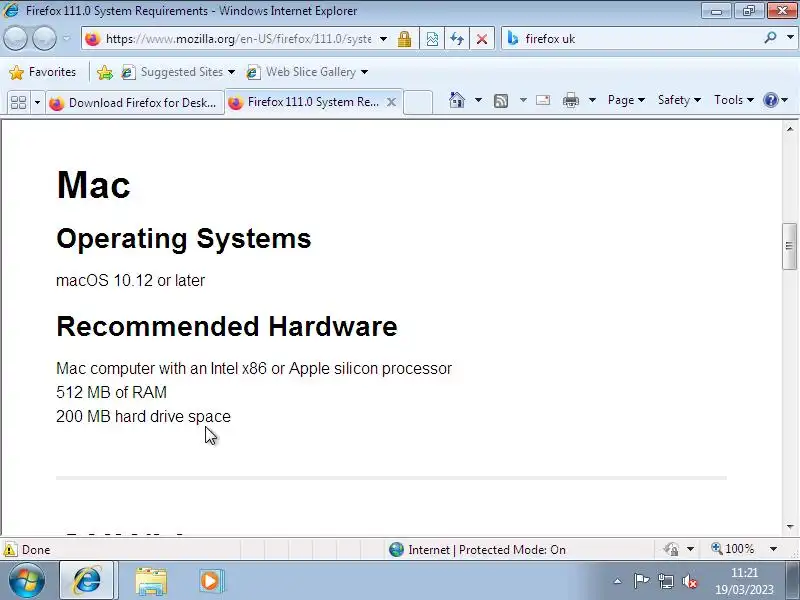Click the zoom level 100% button
Viewport: 800px width, 600px height.
click(x=733, y=549)
